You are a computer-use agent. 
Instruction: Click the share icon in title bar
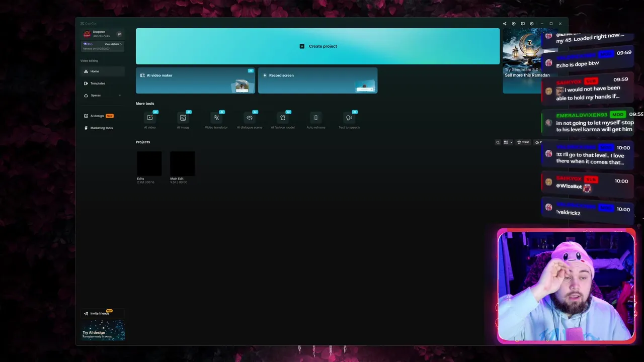tap(505, 24)
